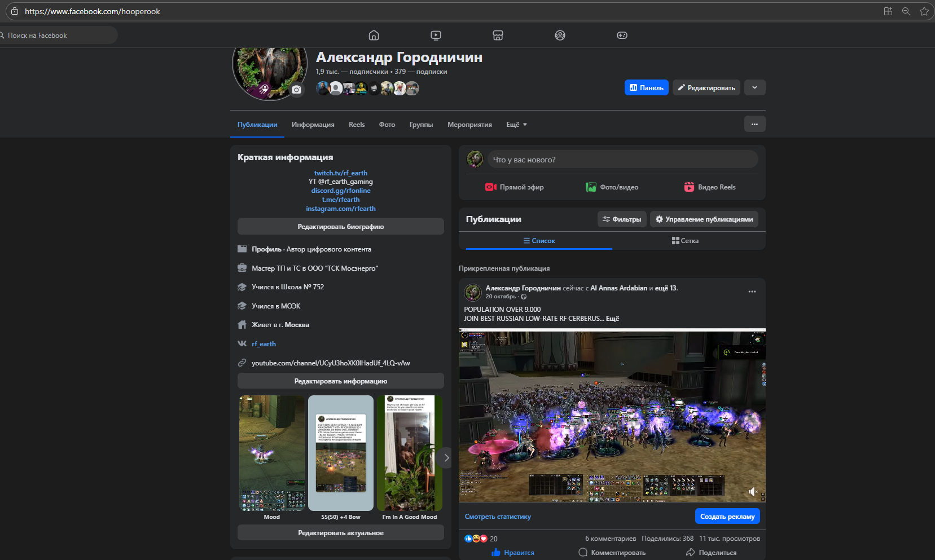Expand the Ещё dropdown in profile tabs
The image size is (935, 560).
click(516, 125)
